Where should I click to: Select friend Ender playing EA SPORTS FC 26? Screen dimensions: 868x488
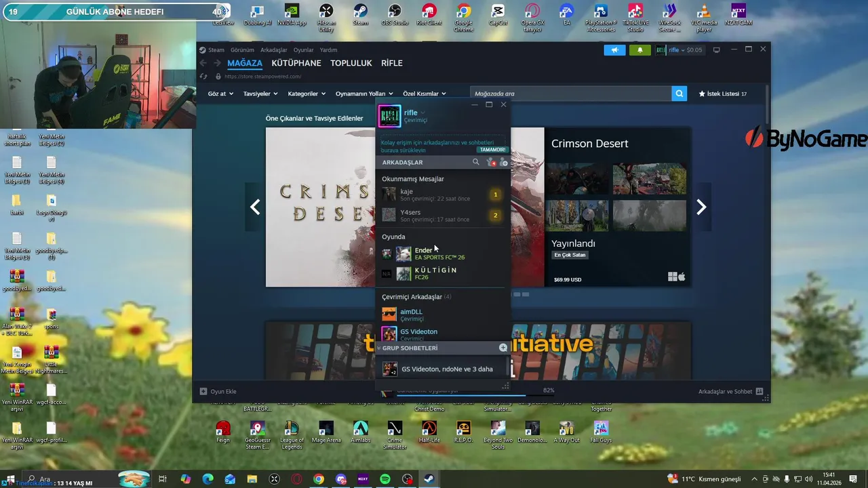(x=441, y=253)
